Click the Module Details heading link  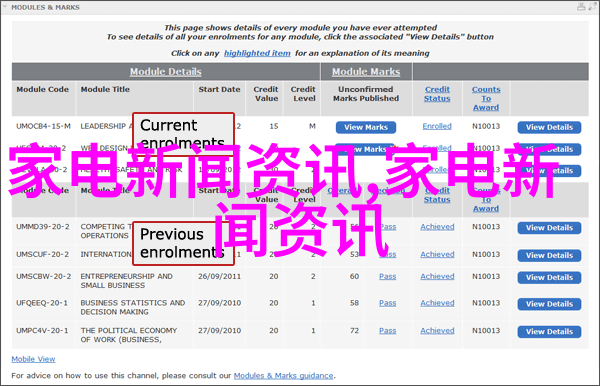[x=165, y=72]
